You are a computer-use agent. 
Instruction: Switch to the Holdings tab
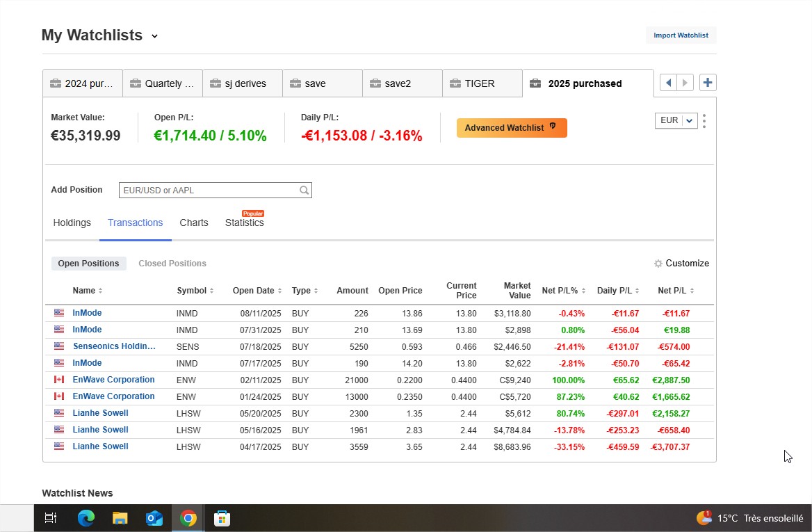pyautogui.click(x=72, y=223)
